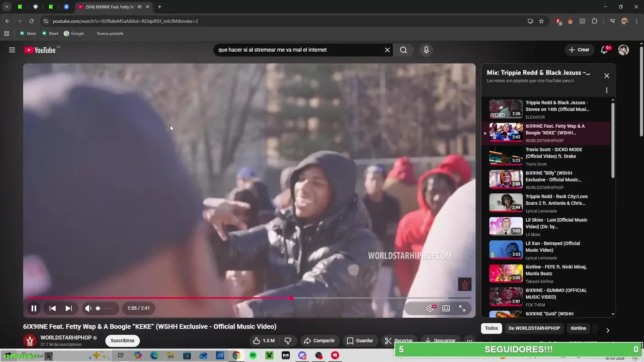Show more filter chips with right arrow
The height and width of the screenshot is (362, 644).
pyautogui.click(x=607, y=330)
